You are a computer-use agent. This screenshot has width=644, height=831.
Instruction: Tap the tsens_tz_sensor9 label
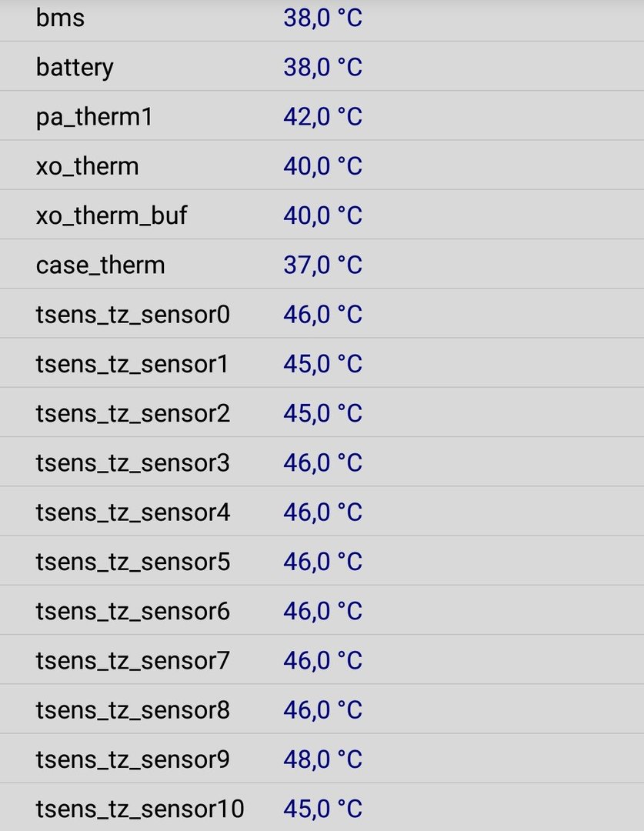point(132,760)
